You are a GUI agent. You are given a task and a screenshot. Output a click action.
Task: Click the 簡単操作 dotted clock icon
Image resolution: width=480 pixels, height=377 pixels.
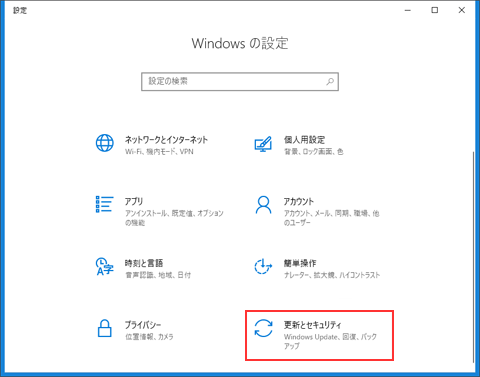pyautogui.click(x=263, y=266)
